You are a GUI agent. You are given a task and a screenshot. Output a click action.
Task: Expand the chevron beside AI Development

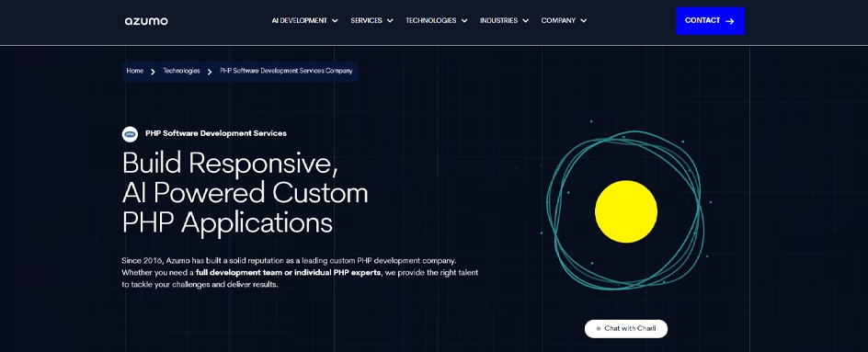335,21
